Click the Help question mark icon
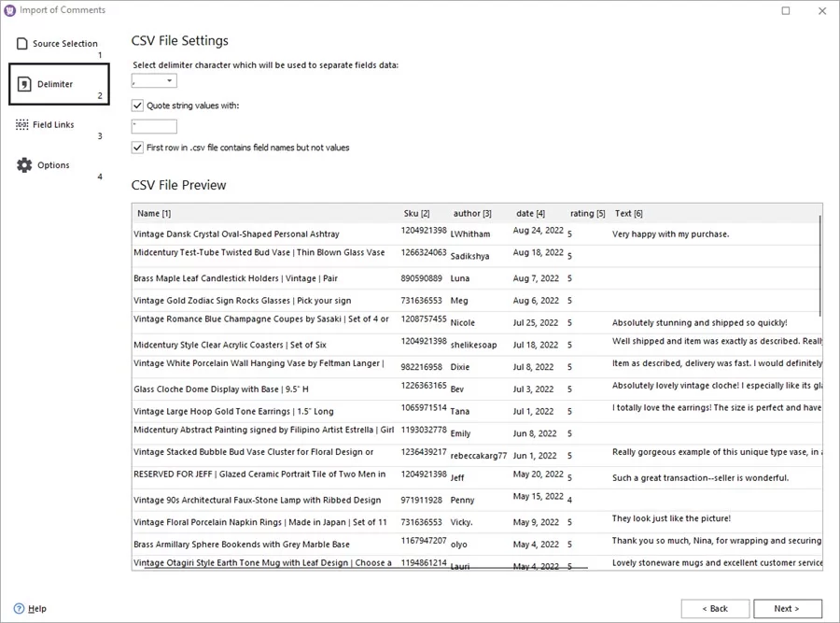 [x=21, y=608]
